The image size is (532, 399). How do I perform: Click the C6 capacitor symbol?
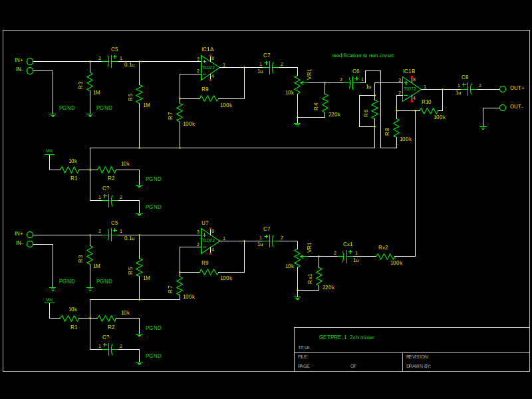[x=353, y=82]
